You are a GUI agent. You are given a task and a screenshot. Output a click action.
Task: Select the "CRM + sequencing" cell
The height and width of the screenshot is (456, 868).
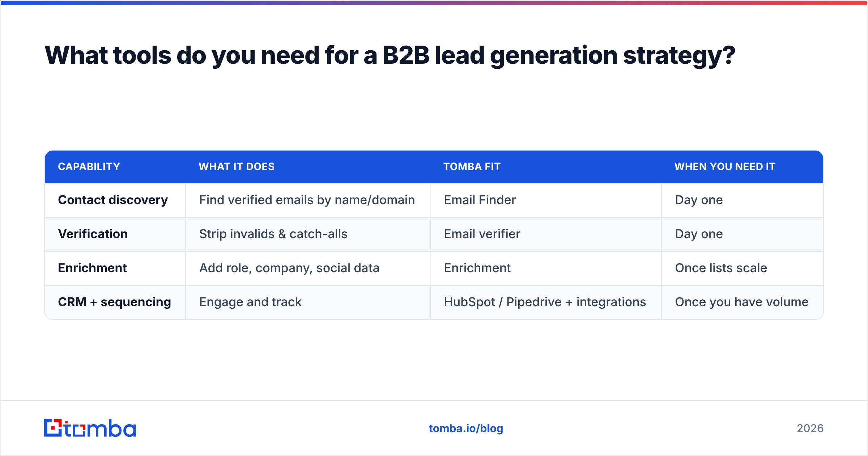click(114, 302)
